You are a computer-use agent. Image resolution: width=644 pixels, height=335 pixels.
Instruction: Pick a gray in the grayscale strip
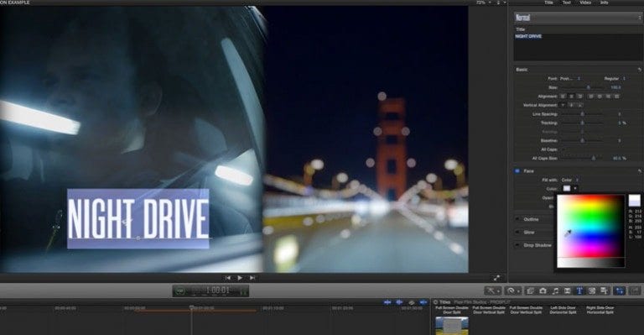pos(590,262)
